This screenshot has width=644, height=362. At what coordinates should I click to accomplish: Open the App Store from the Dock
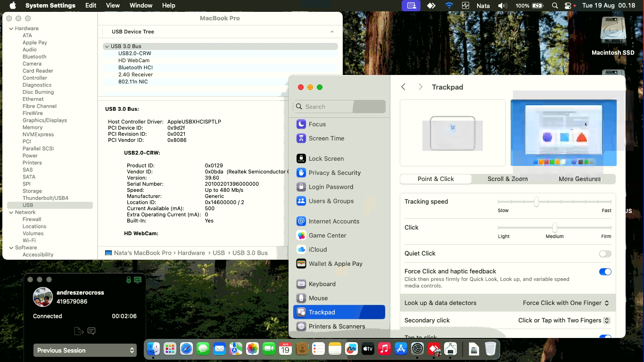click(400, 349)
